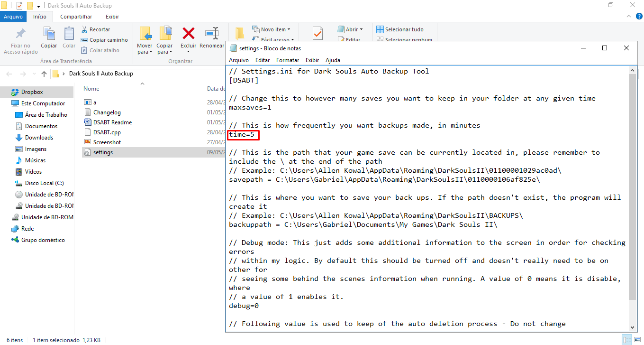
Task: Click Dark Souls II Auto Backup breadcrumb
Action: click(x=101, y=74)
